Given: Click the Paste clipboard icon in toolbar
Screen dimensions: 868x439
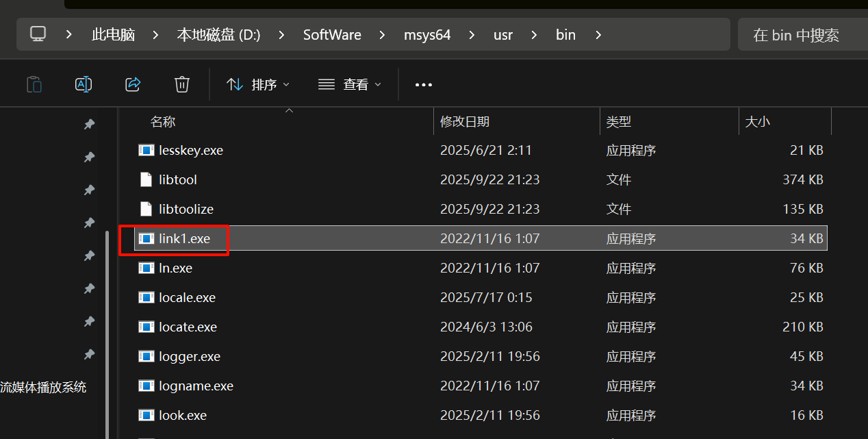Looking at the screenshot, I should click(34, 84).
